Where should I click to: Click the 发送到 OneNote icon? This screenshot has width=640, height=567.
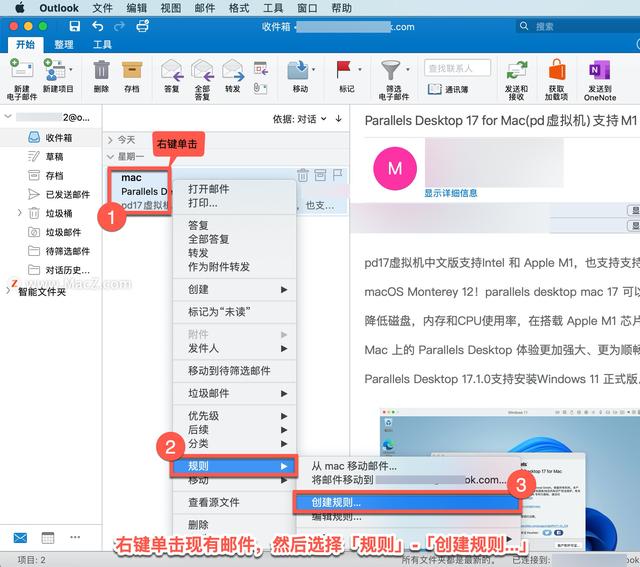coord(599,70)
